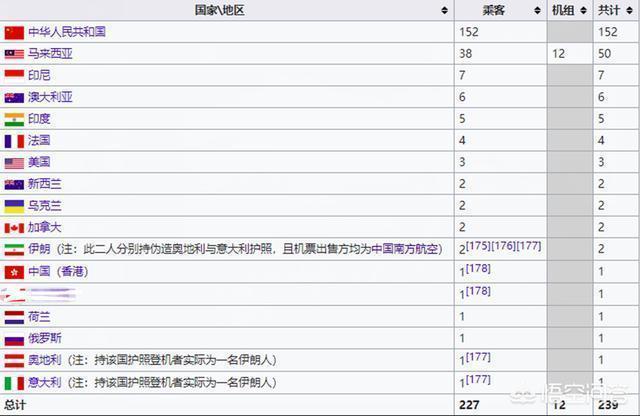Open citation [176] in Iran row
The image size is (640, 416).
(x=504, y=246)
